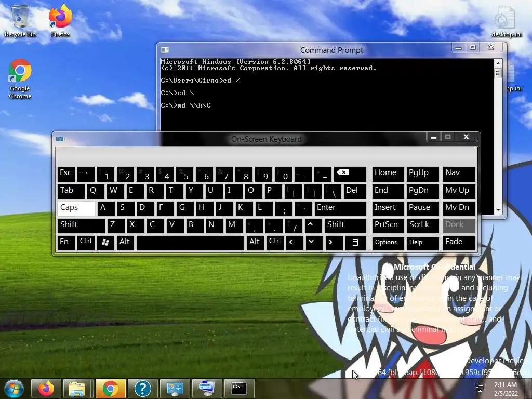Open keyboard Options
532x399 pixels.
388,243
